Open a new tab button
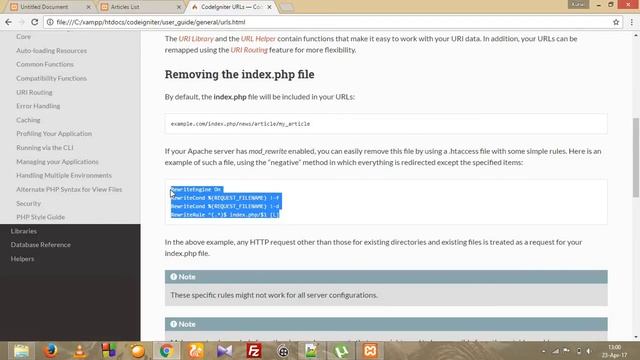 coord(287,7)
